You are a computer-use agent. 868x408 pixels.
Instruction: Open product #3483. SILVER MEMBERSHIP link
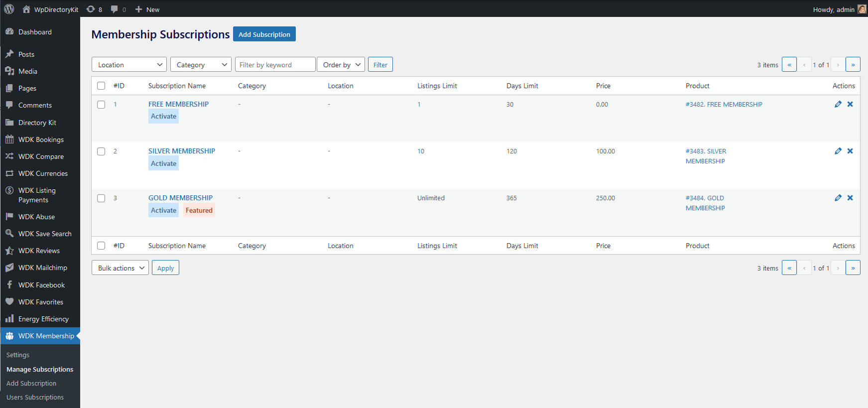(x=706, y=156)
